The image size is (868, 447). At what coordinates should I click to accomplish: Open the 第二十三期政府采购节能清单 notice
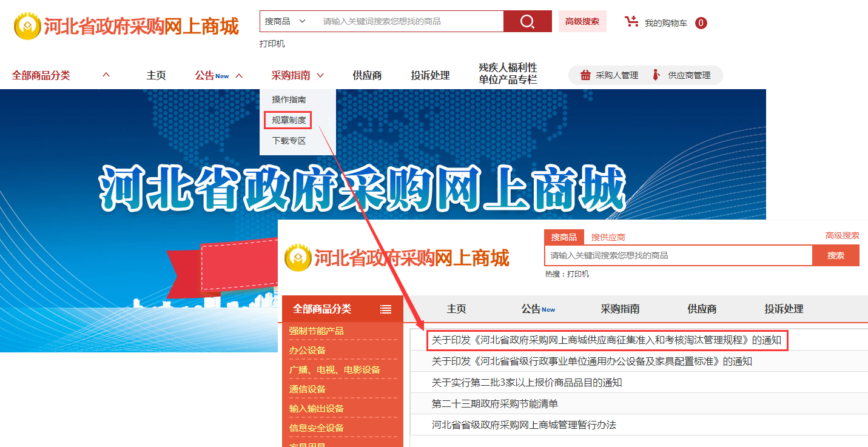pos(495,403)
